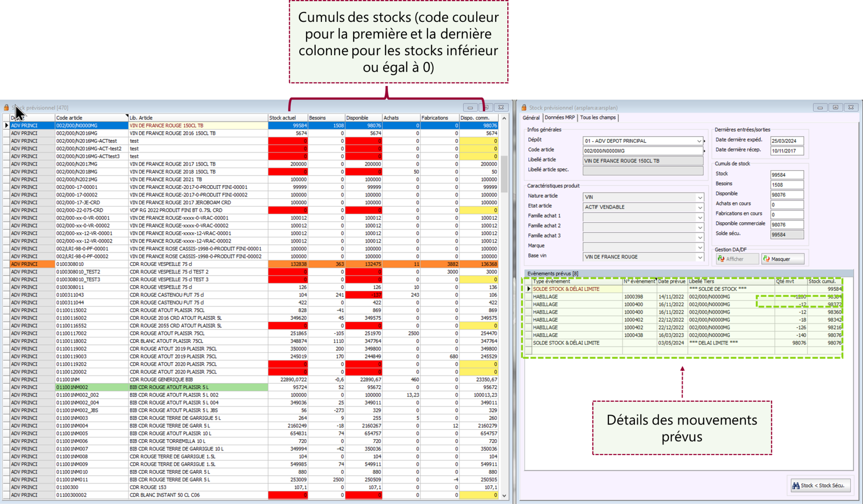
Task: Click the Masquer button icon
Action: click(x=767, y=259)
